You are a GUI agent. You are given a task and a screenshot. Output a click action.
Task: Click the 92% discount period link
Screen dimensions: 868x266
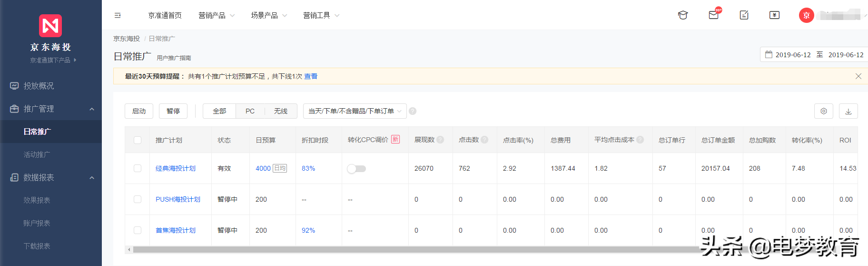click(308, 230)
